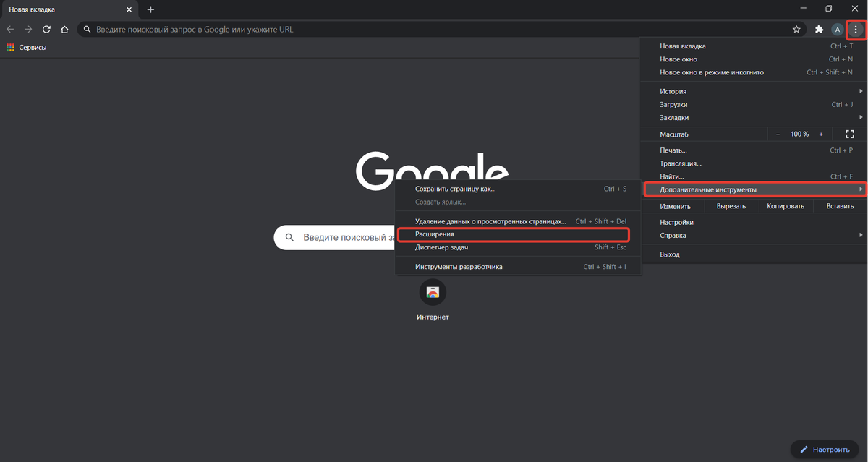
Task: Click the three-dot Chrome menu icon
Action: tap(856, 30)
